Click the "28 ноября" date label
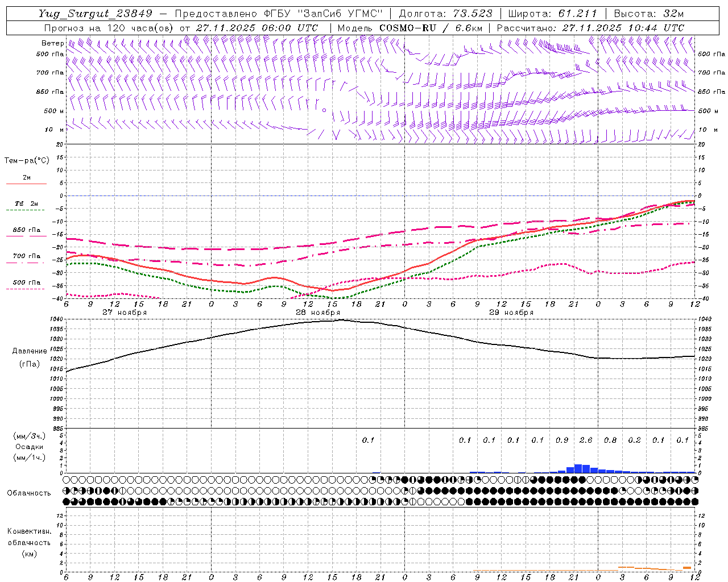This screenshot has width=728, height=582. 318,313
